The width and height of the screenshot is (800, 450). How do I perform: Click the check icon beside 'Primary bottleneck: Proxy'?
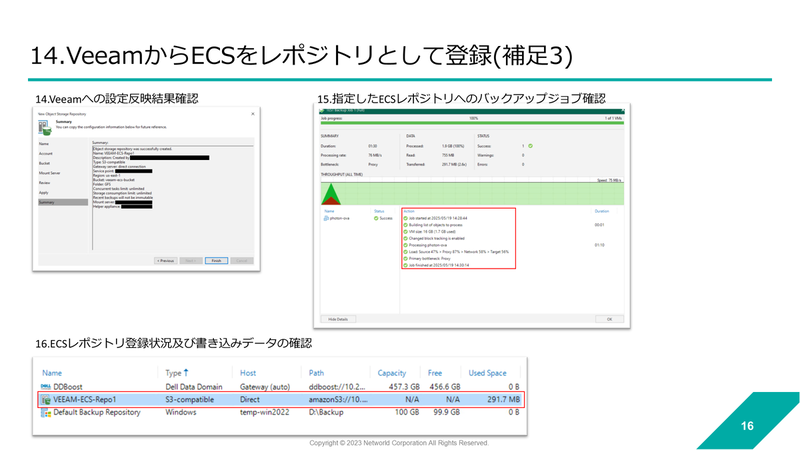point(406,259)
